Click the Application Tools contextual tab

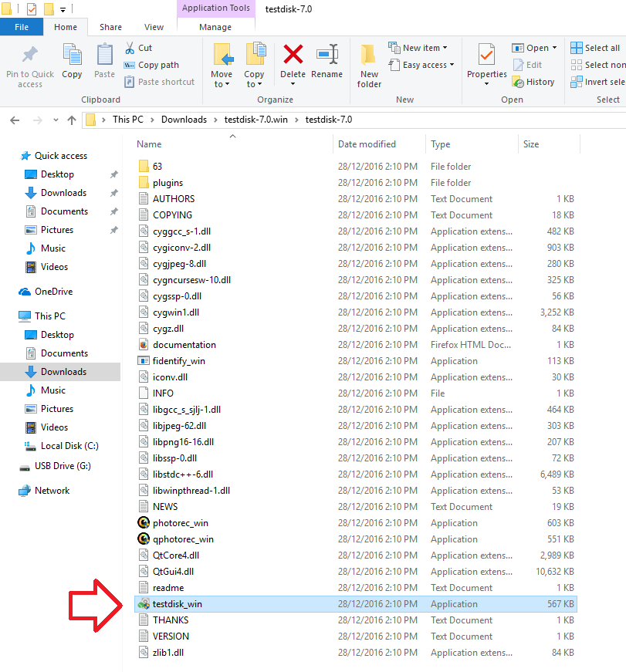click(215, 8)
